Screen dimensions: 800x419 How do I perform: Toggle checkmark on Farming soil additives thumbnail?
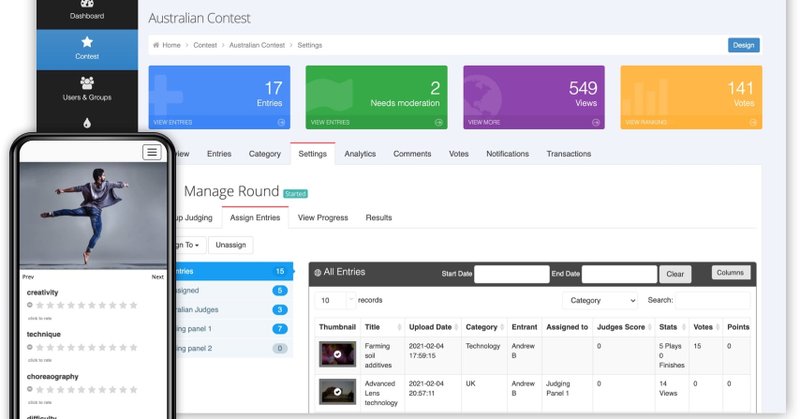pyautogui.click(x=337, y=354)
